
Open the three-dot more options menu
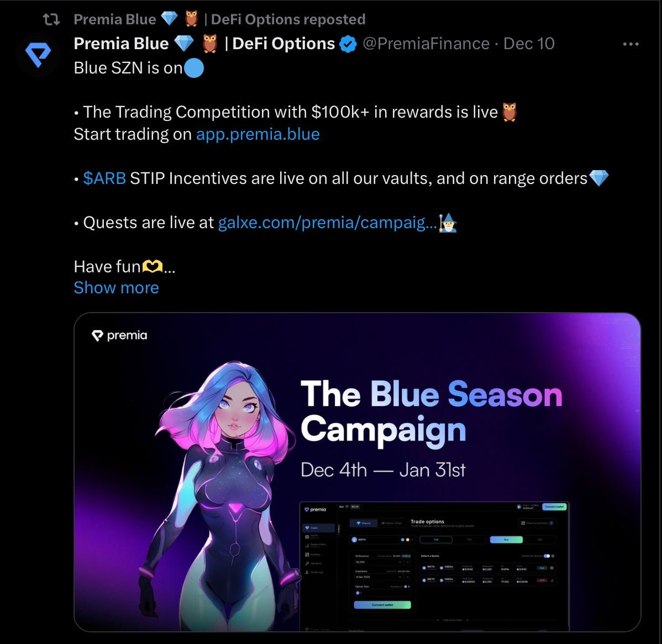631,44
